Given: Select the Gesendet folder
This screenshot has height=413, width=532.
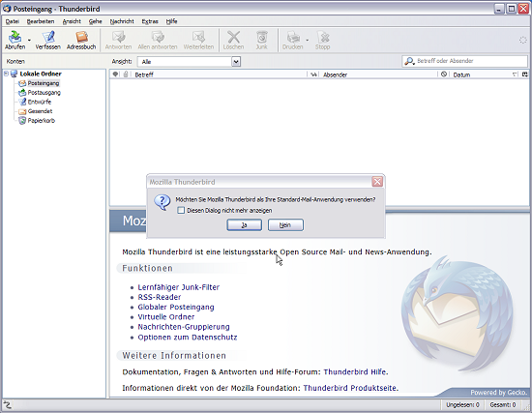Looking at the screenshot, I should click(x=40, y=111).
